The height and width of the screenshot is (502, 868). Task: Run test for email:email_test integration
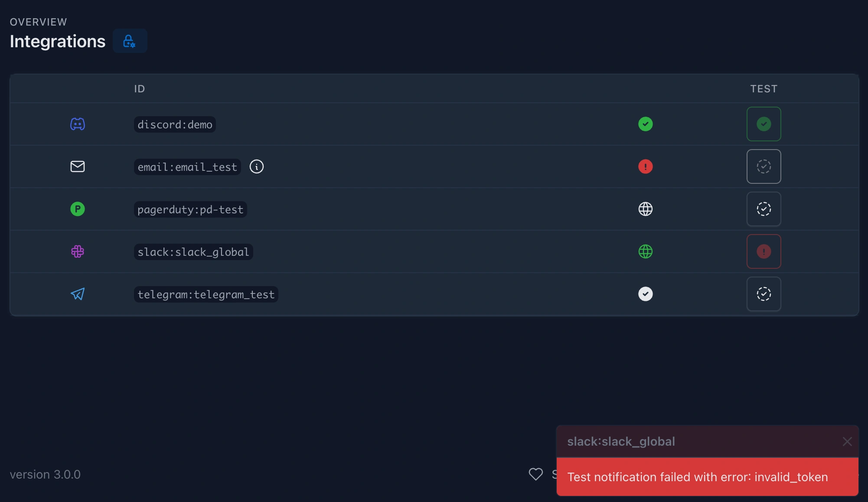(764, 166)
